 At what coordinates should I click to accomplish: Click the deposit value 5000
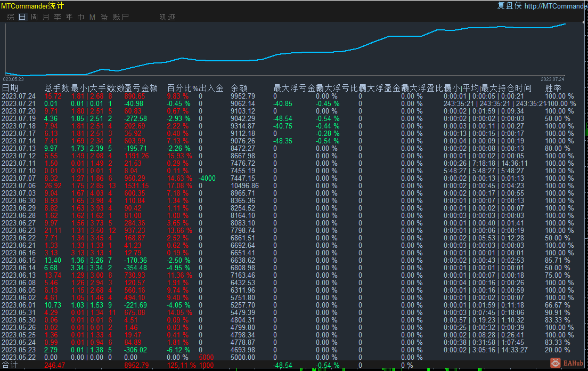pyautogui.click(x=206, y=357)
